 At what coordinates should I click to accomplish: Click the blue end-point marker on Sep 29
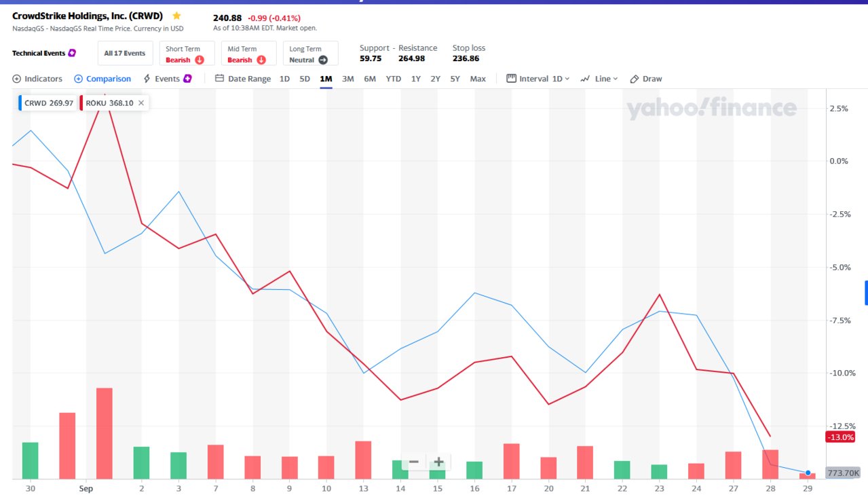coord(808,473)
